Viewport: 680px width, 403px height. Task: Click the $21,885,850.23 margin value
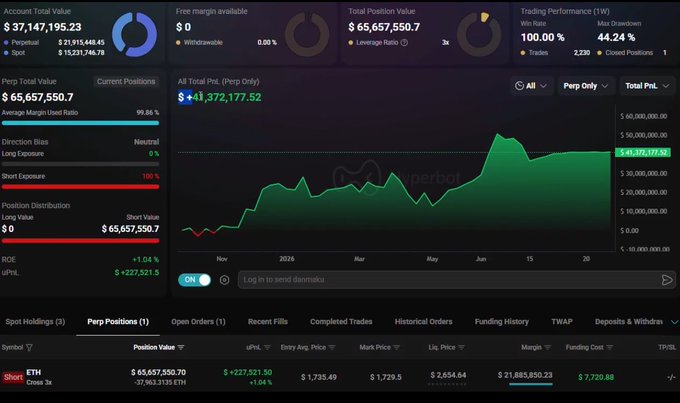[525, 375]
